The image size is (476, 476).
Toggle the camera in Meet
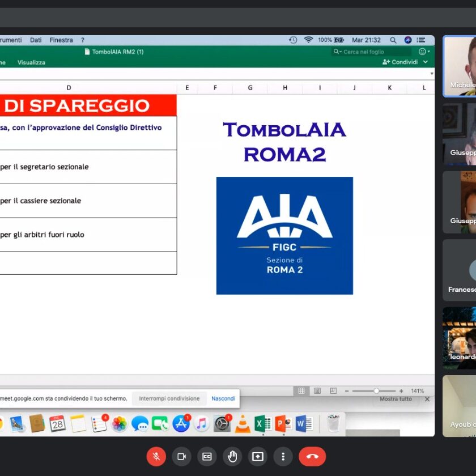[181, 457]
